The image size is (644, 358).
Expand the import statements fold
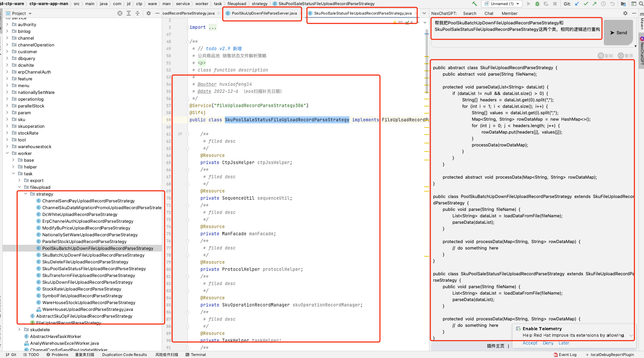coord(188,27)
